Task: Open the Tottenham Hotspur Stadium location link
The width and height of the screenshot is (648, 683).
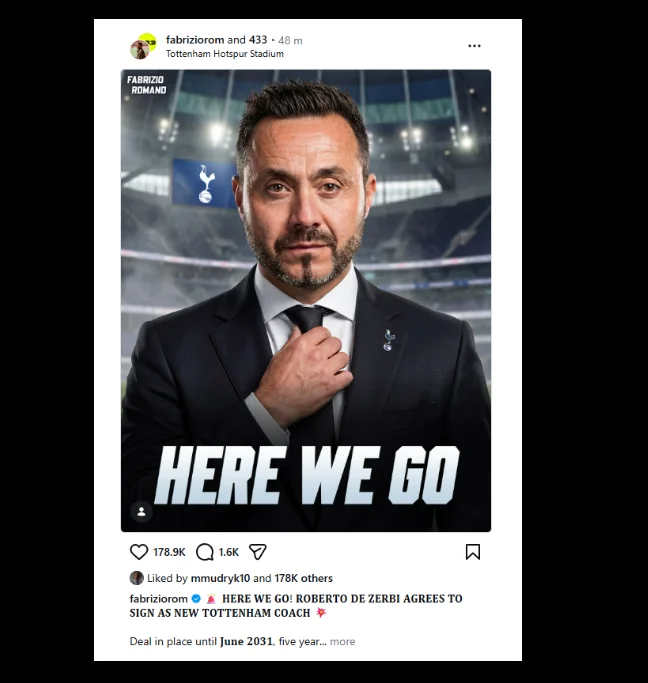Action: (x=224, y=54)
